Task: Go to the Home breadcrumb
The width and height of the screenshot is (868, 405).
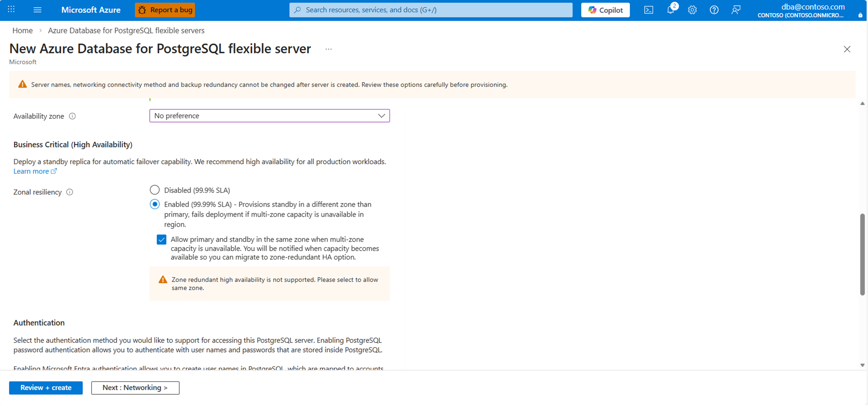Action: click(22, 30)
